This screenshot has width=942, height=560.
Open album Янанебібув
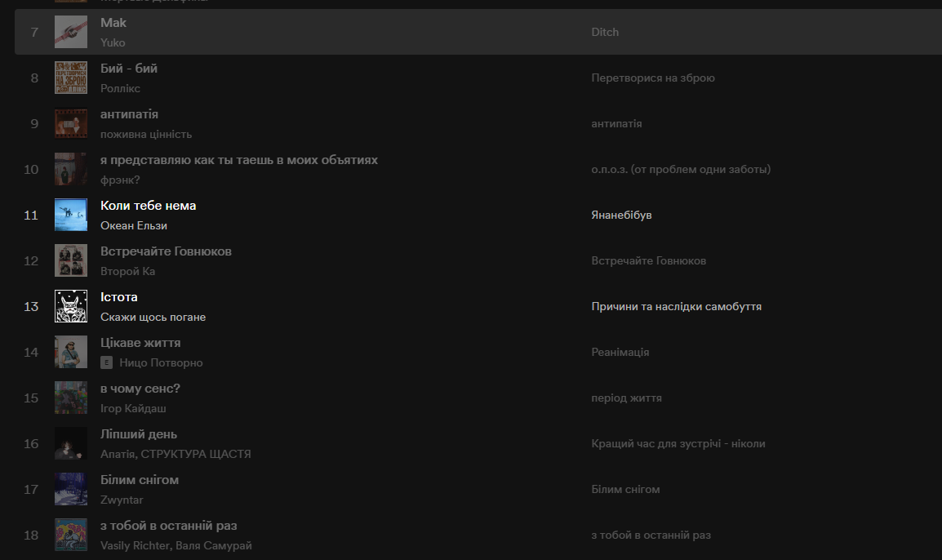[621, 215]
